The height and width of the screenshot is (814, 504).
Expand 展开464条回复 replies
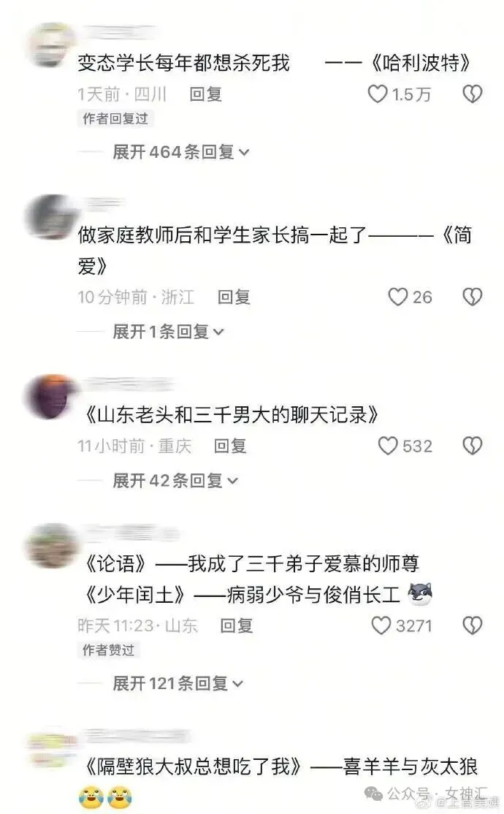click(181, 152)
